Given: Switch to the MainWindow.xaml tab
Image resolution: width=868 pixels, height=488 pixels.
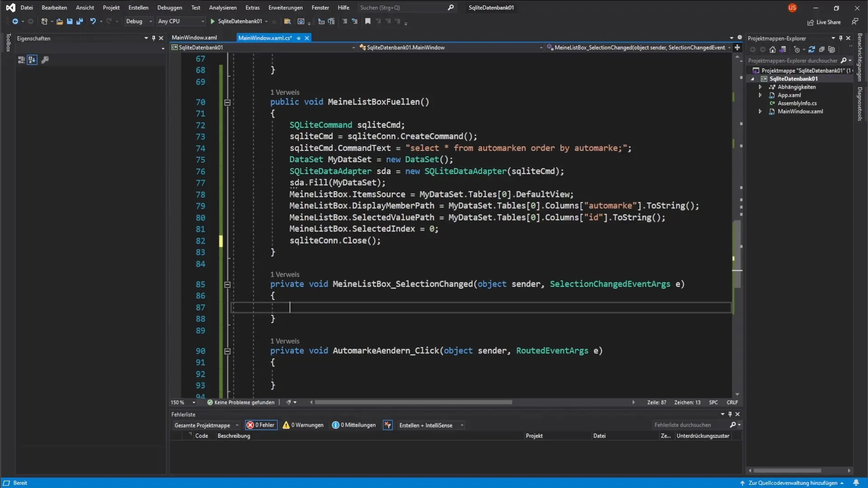Looking at the screenshot, I should [194, 38].
